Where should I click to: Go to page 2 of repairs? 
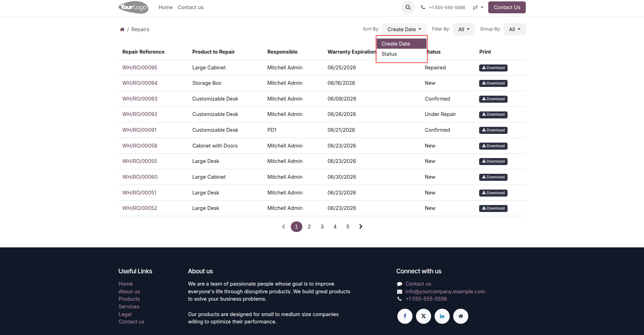pyautogui.click(x=309, y=227)
